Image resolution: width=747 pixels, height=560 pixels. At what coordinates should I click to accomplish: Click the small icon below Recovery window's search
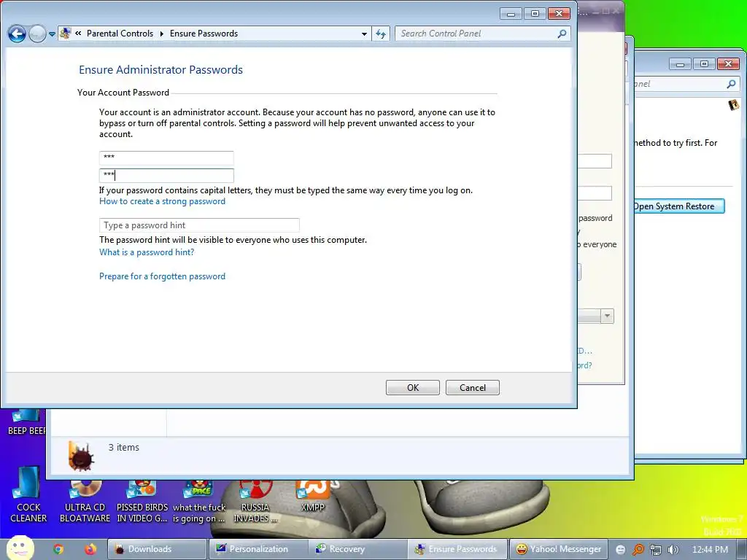pos(734,104)
